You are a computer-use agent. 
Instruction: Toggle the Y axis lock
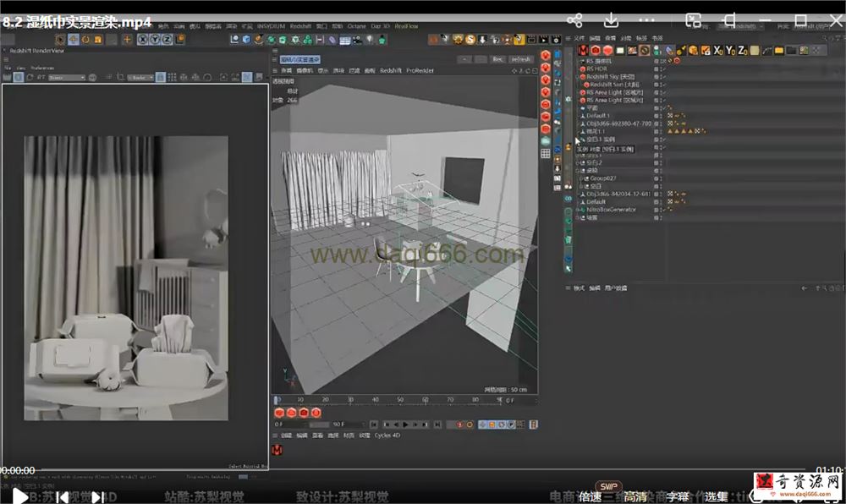(154, 40)
